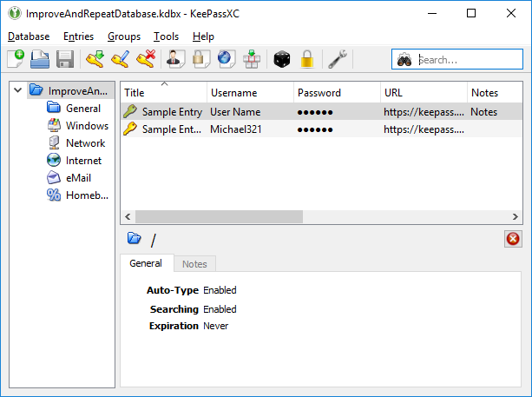The width and height of the screenshot is (532, 397).
Task: Add a new entry with the key-and-arrow icon
Action: (95, 59)
